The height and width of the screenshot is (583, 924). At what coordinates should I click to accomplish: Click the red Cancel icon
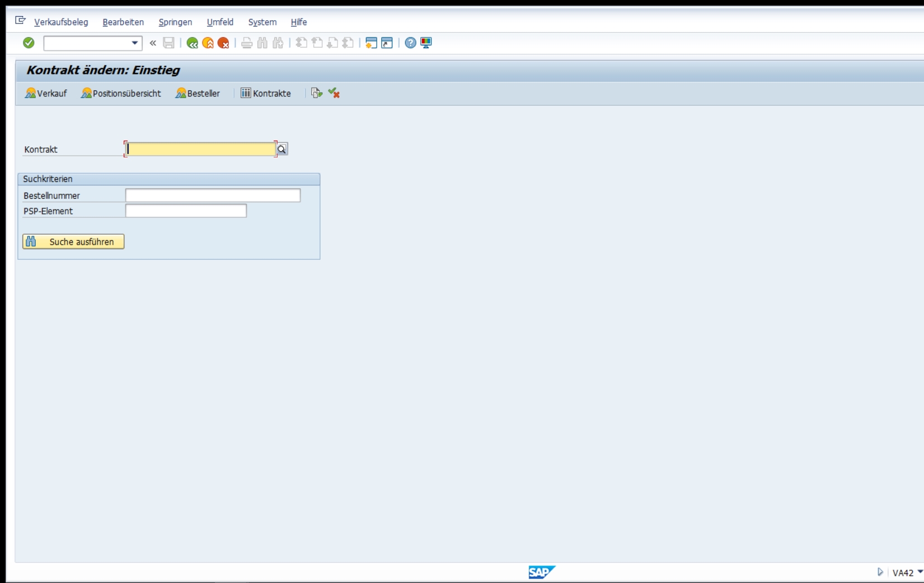point(223,43)
